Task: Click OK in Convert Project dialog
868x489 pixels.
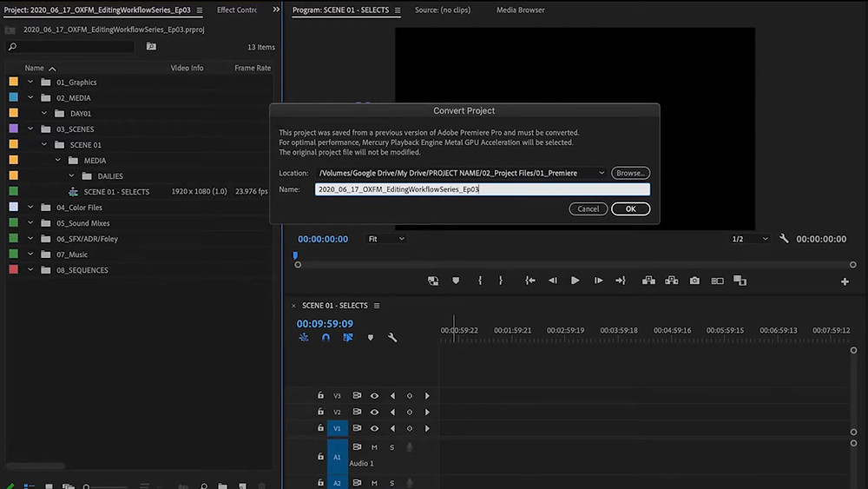Action: (x=630, y=208)
